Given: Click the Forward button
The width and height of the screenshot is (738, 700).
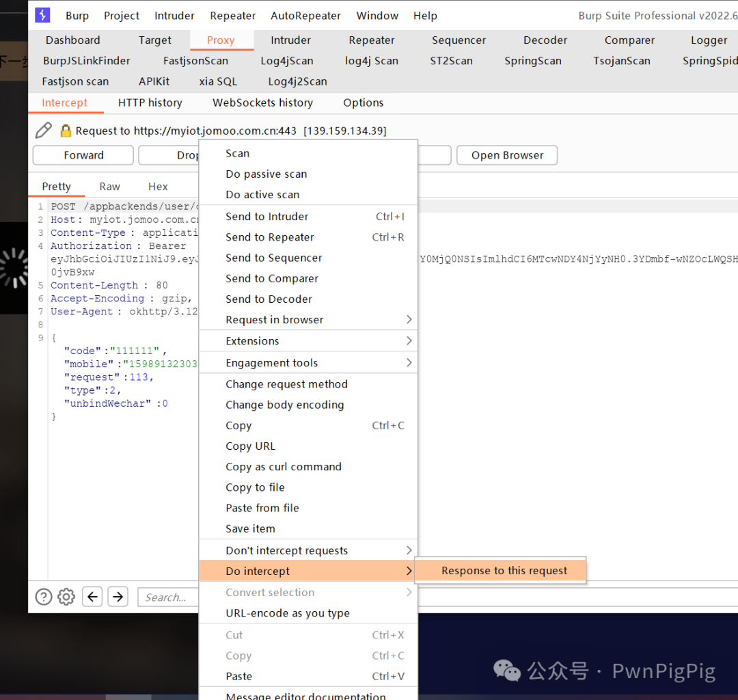Looking at the screenshot, I should coord(83,155).
